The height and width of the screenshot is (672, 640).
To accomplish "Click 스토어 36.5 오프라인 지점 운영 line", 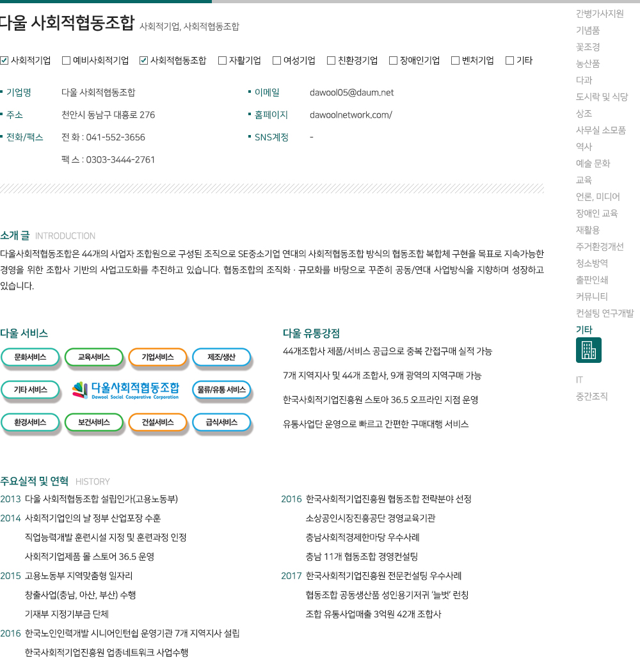I will click(x=381, y=400).
